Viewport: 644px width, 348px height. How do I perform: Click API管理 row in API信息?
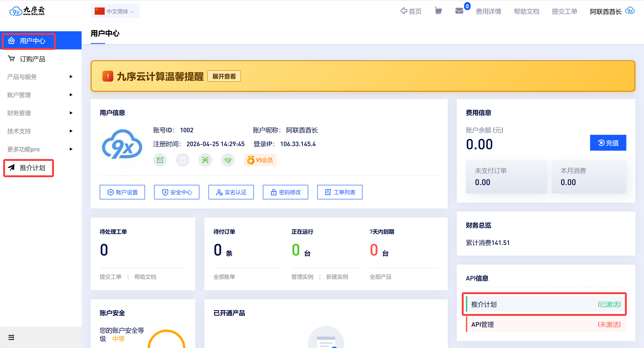[x=546, y=324]
